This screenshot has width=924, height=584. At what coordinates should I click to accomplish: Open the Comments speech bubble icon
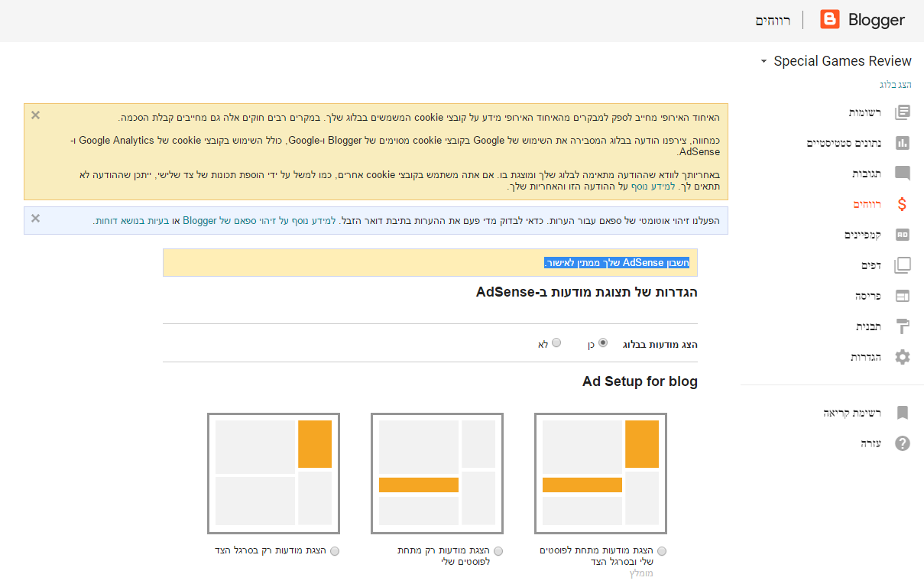(x=903, y=174)
